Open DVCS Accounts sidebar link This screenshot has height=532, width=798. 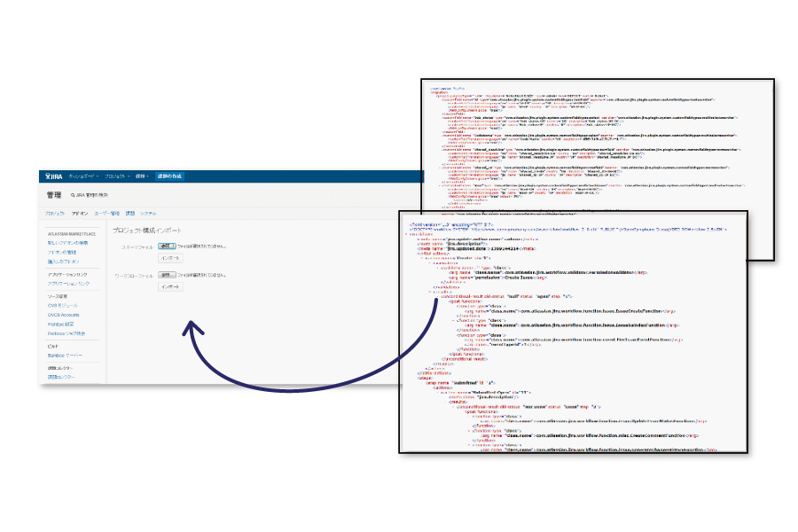pos(64,315)
